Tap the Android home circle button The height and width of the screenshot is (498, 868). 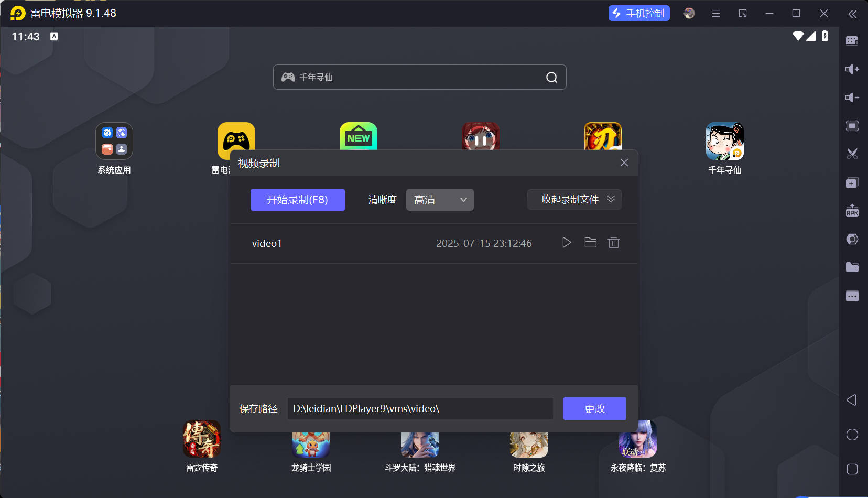point(852,435)
